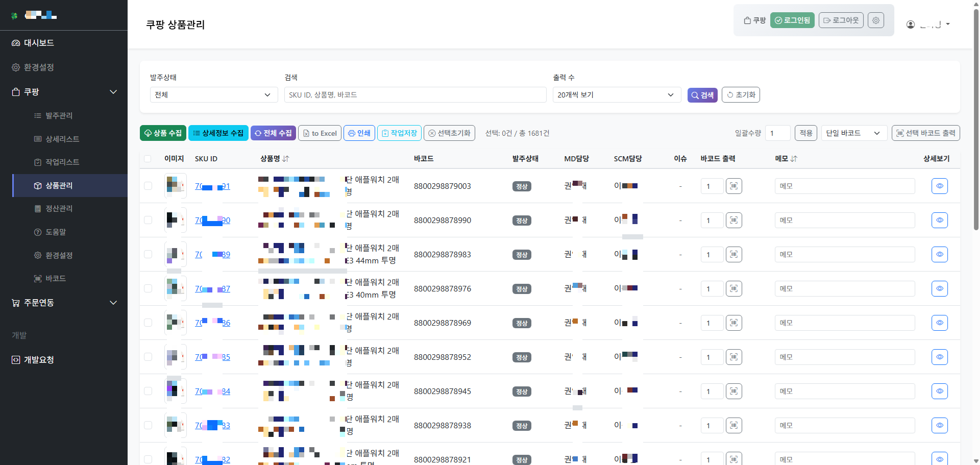
Task: Click the 전체 수집 button
Action: [273, 133]
